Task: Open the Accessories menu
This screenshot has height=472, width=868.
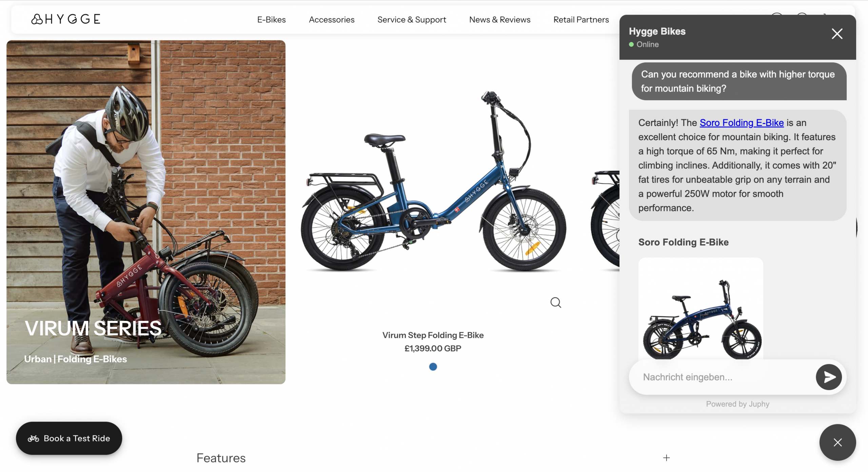Action: coord(331,20)
